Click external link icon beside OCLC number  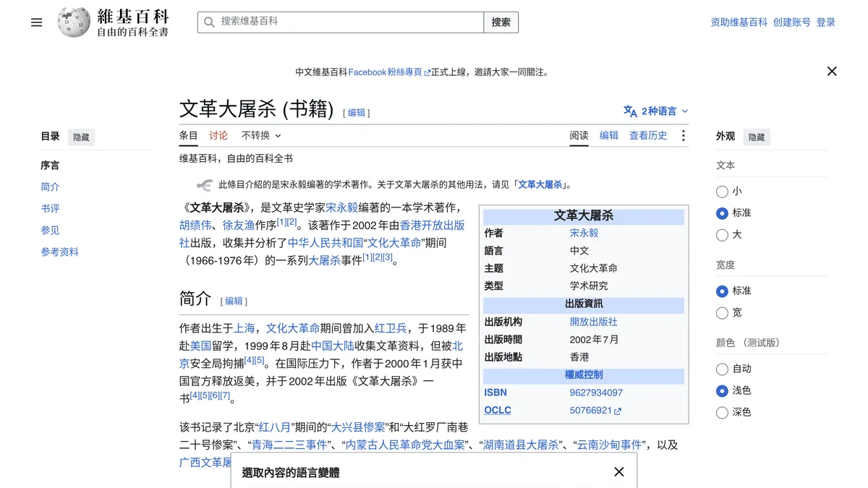[618, 411]
